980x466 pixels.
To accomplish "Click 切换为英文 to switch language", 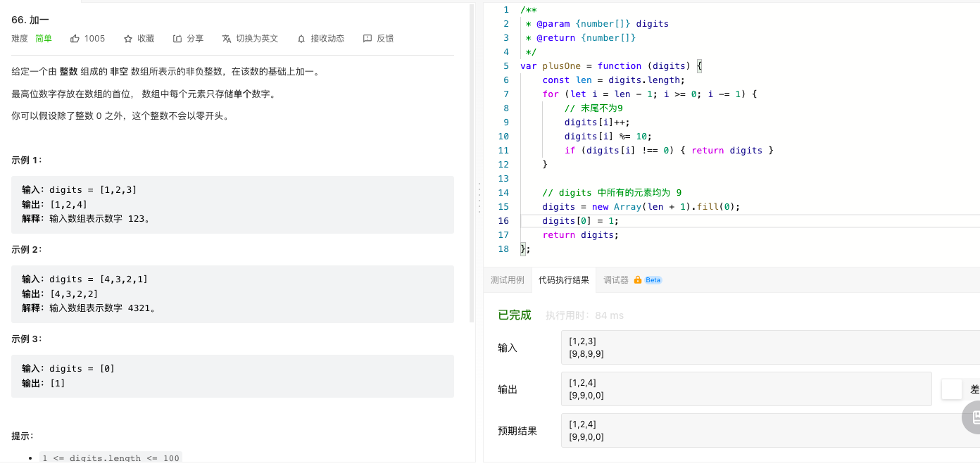I will point(250,39).
